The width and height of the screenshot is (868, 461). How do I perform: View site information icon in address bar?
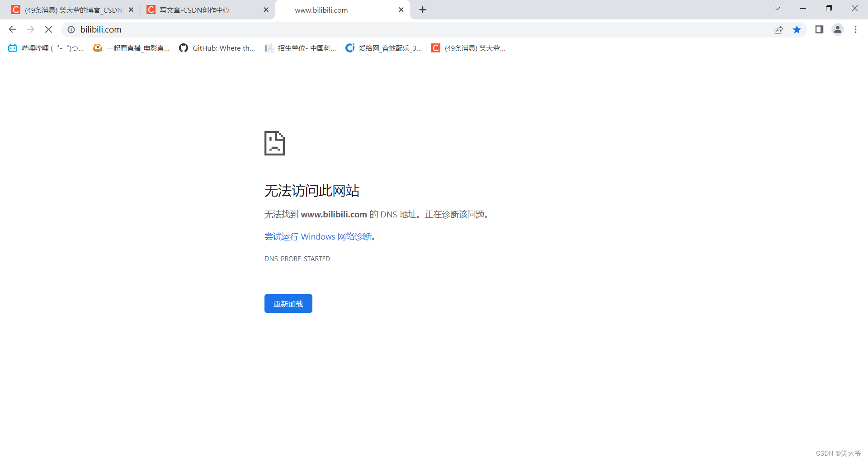(71, 29)
